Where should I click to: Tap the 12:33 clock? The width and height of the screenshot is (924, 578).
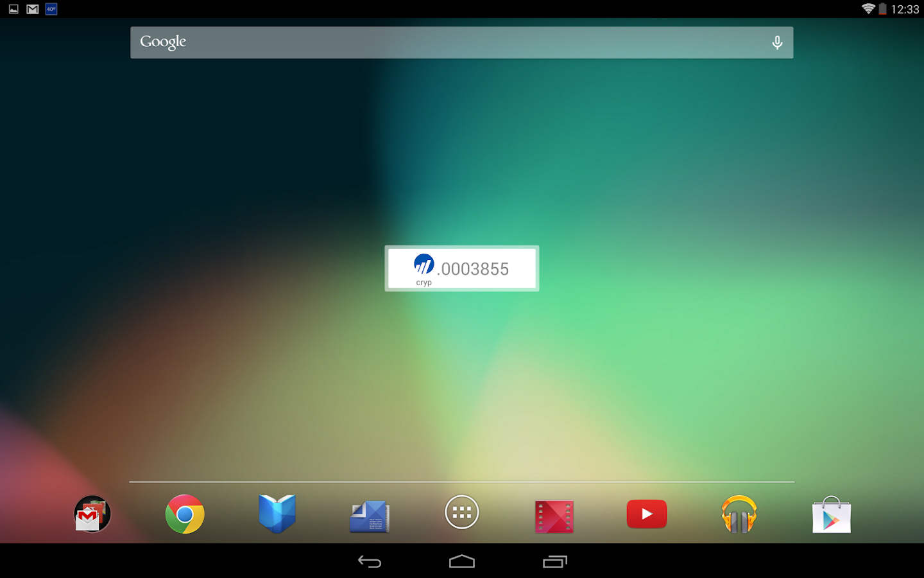905,9
